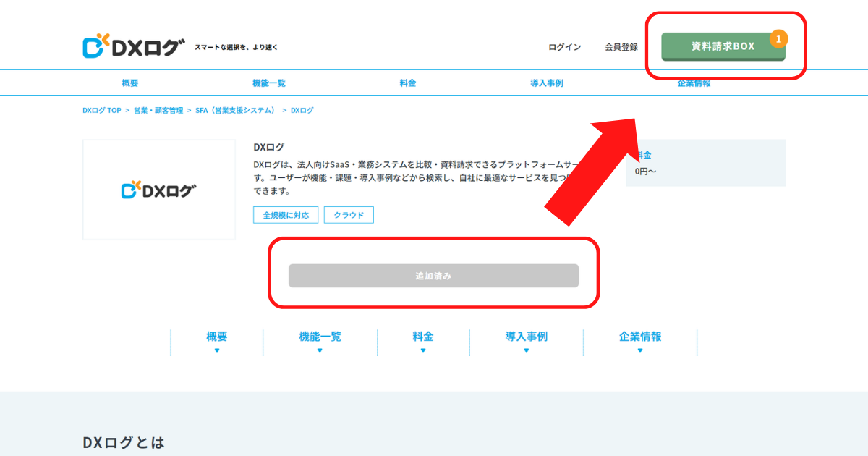Select the 料金 tab in top navigation

tap(408, 83)
